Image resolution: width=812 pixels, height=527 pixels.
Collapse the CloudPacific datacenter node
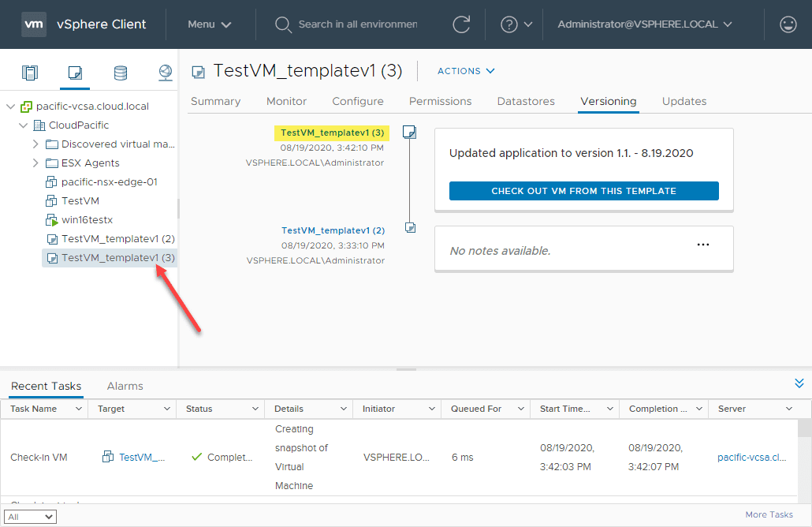(x=23, y=125)
